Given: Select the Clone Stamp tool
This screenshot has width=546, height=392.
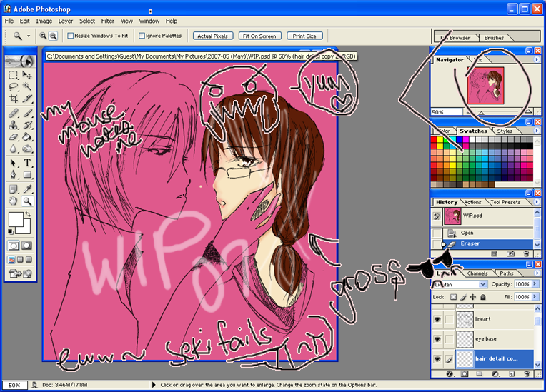Looking at the screenshot, I should [x=14, y=125].
